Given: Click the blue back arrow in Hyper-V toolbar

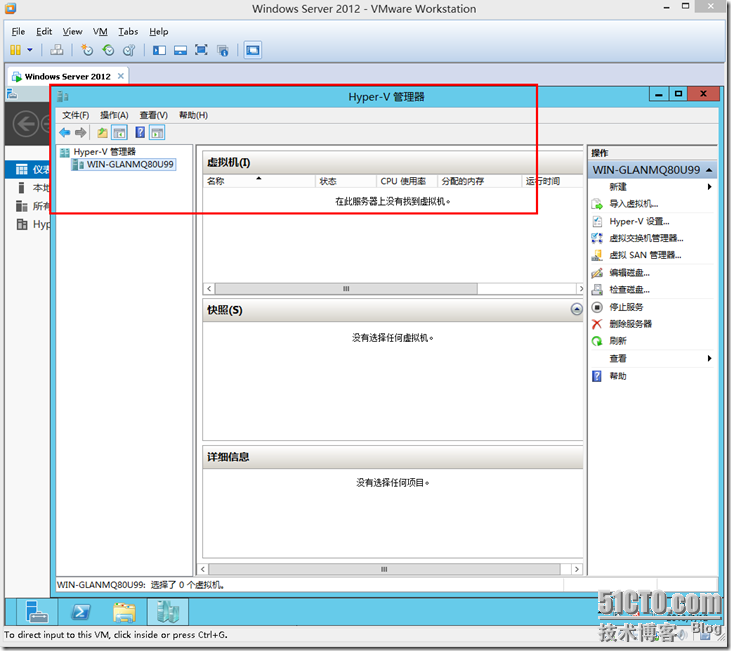Looking at the screenshot, I should [x=65, y=133].
